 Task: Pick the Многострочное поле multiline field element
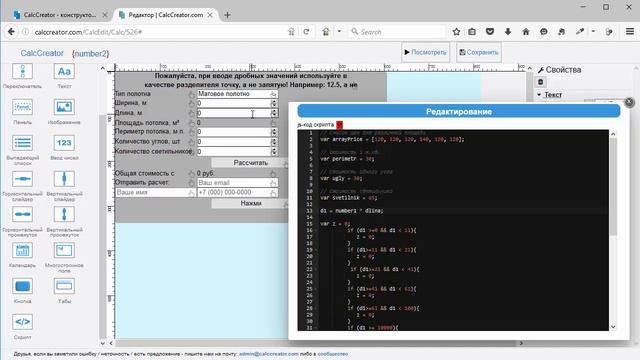(64, 250)
